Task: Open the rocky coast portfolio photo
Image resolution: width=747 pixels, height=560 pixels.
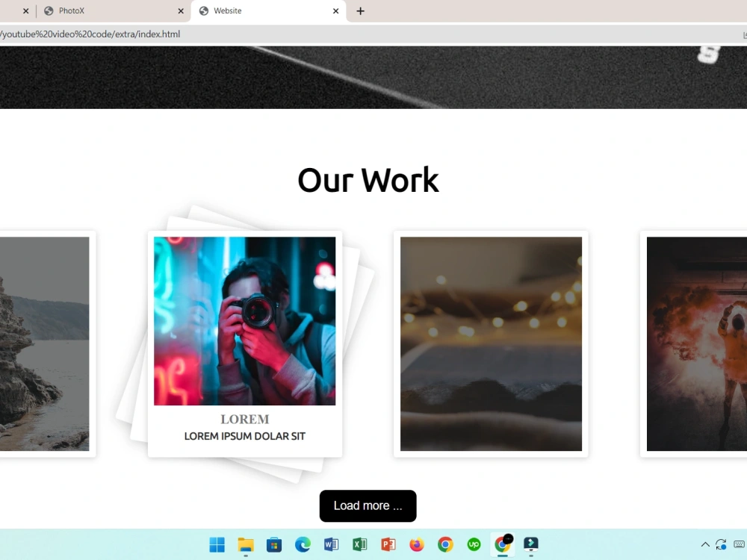Action: pos(44,343)
